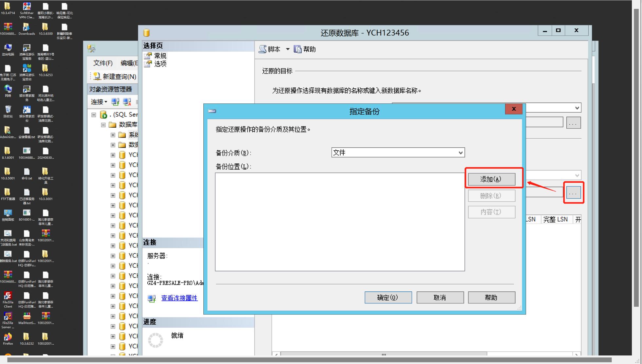Open the 回收站 recycle bin

tap(8, 112)
